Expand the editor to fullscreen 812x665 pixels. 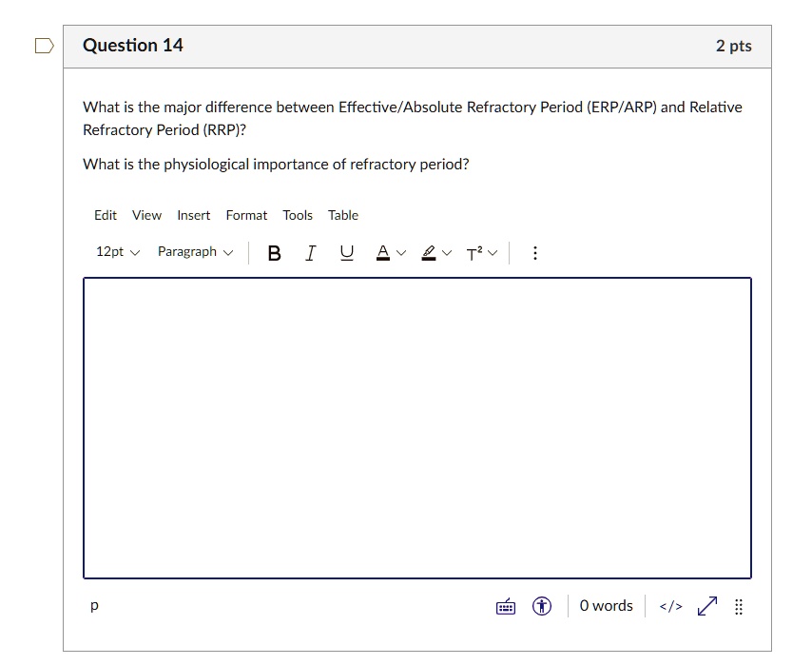coord(706,606)
